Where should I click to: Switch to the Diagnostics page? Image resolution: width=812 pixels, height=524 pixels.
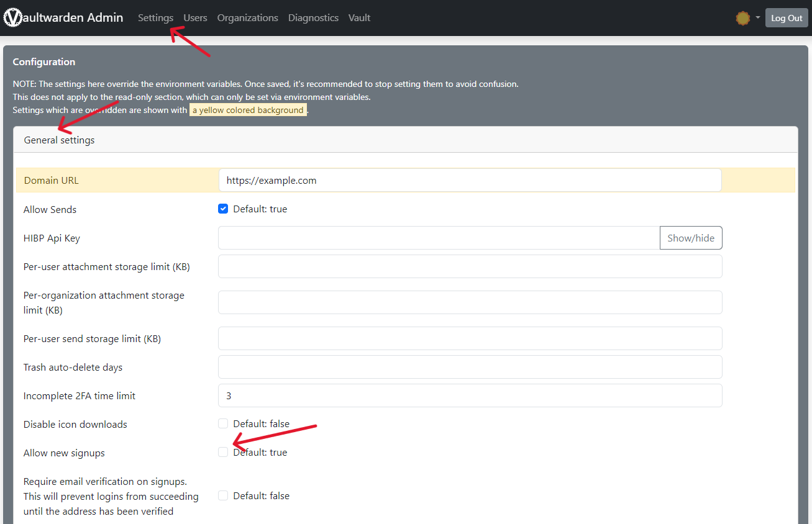(313, 18)
